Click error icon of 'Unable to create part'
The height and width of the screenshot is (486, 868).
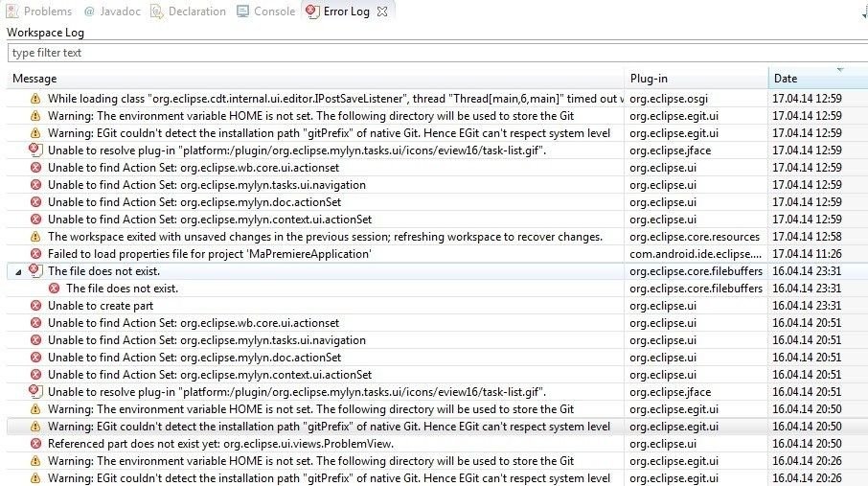coord(35,306)
